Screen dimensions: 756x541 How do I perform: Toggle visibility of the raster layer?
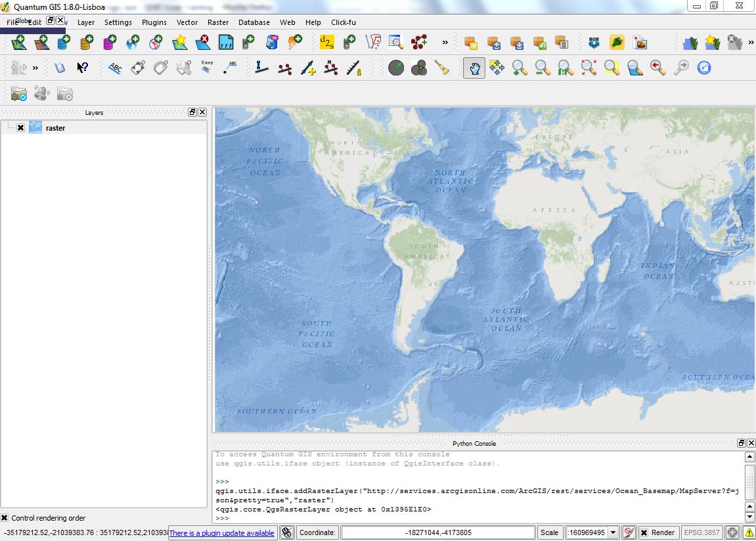pos(20,128)
